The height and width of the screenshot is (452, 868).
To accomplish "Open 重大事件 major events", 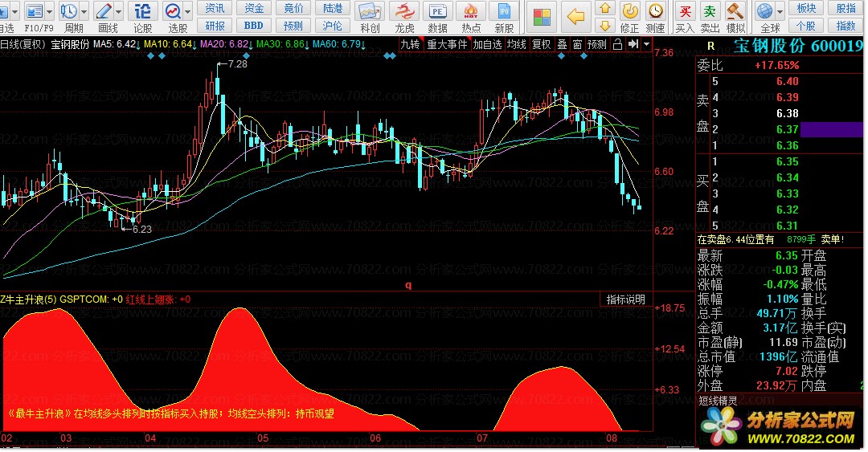I will pyautogui.click(x=448, y=45).
